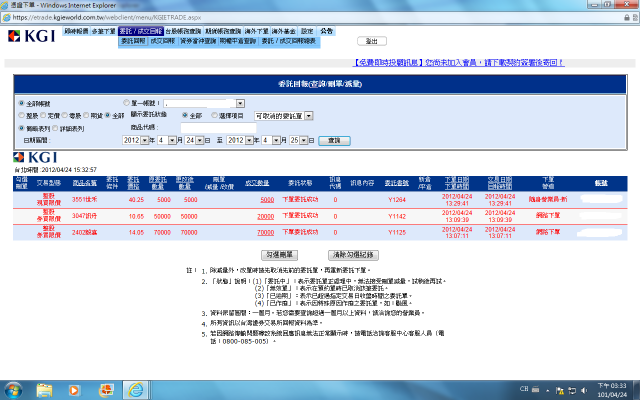Click the CH input language indicator

pyautogui.click(x=524, y=389)
